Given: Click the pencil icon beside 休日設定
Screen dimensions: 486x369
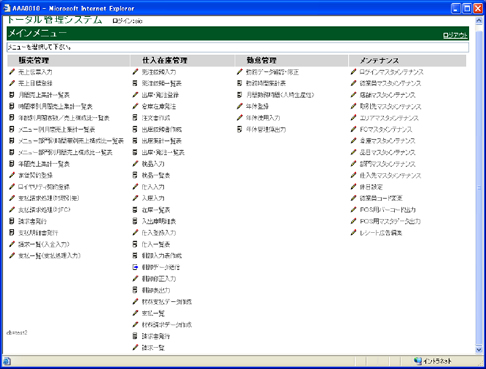Looking at the screenshot, I should (354, 187).
